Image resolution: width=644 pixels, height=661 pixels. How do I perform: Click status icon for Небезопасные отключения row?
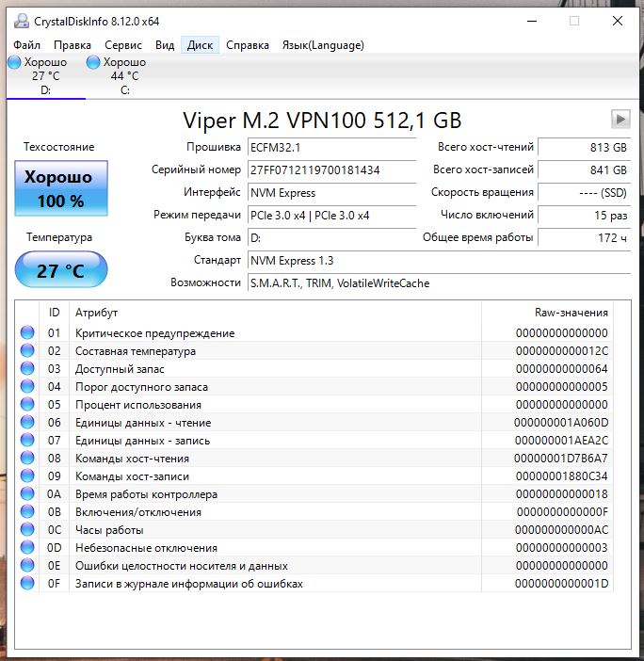[x=27, y=548]
